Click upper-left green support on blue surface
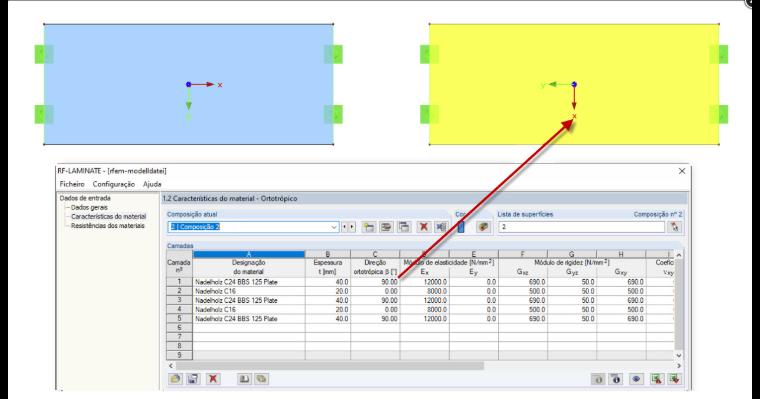The image size is (760, 399). tap(44, 54)
